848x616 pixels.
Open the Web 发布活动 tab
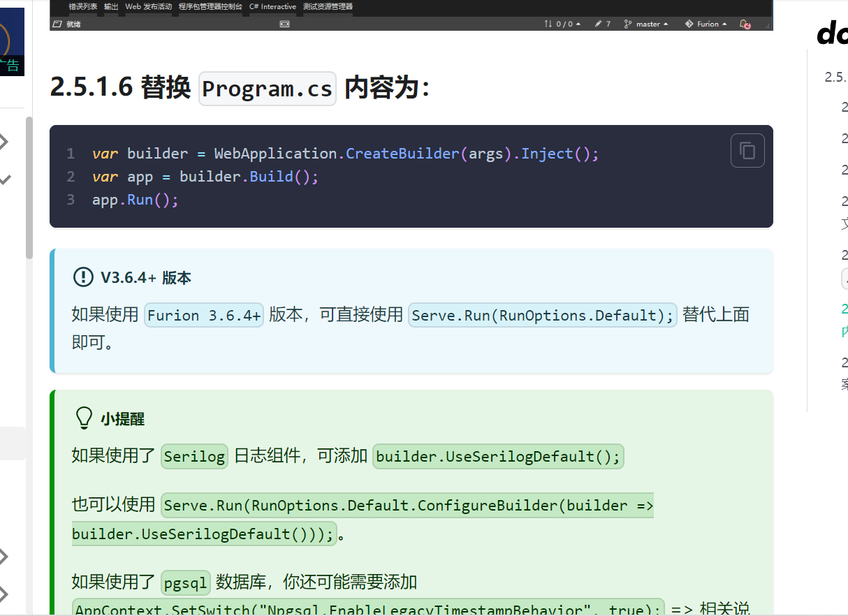coord(148,6)
